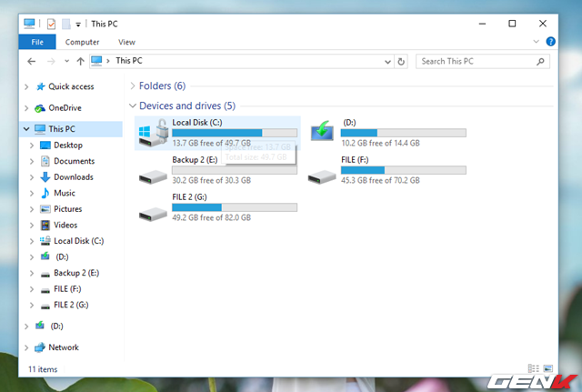582x392 pixels.
Task: Open Desktop in navigation pane
Action: pos(61,146)
